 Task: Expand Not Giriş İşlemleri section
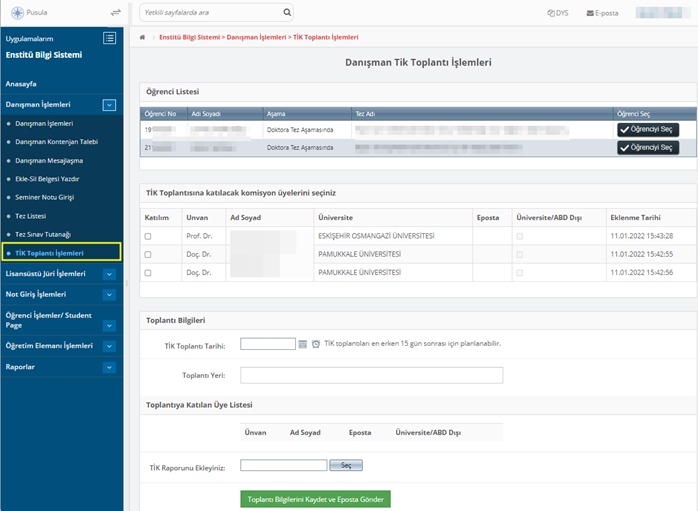[x=109, y=295]
